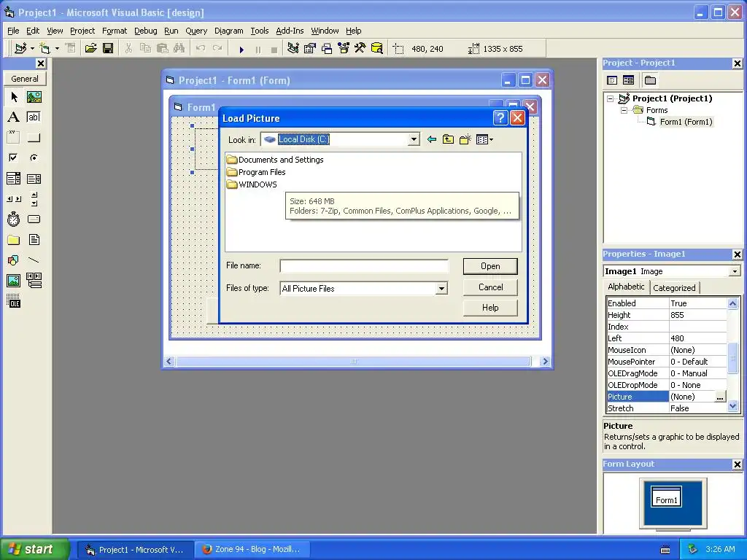The image size is (747, 560).
Task: Switch to the Alphabetic properties tab
Action: click(x=626, y=287)
